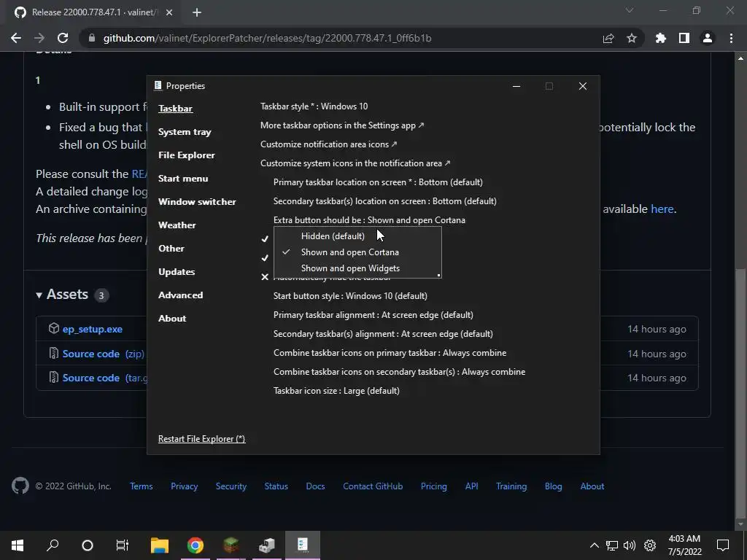The height and width of the screenshot is (560, 747).
Task: Open the Start menu section
Action: [x=183, y=179]
